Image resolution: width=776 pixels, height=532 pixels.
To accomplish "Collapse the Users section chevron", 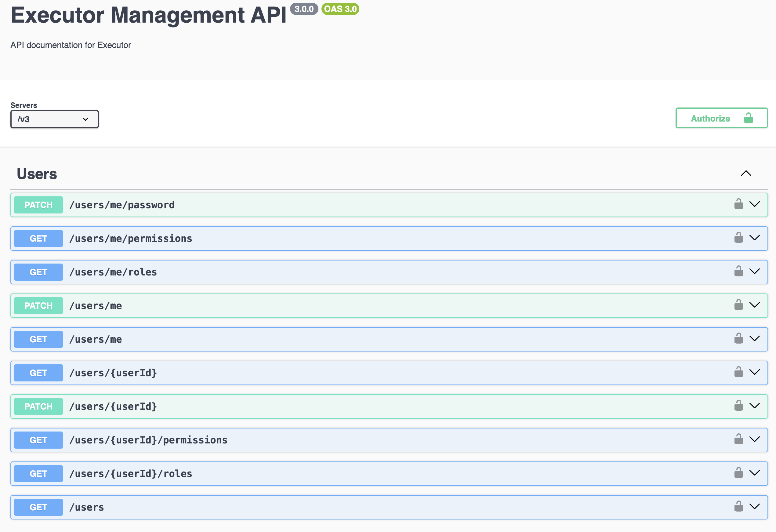I will coord(746,173).
